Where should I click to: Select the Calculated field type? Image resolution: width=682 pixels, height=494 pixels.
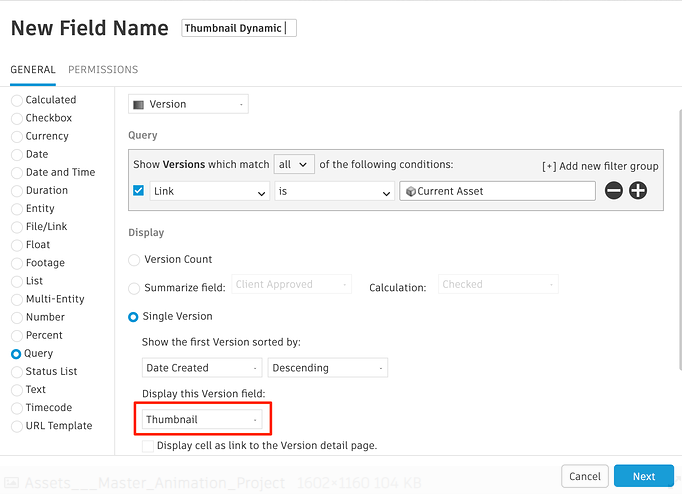pyautogui.click(x=17, y=100)
